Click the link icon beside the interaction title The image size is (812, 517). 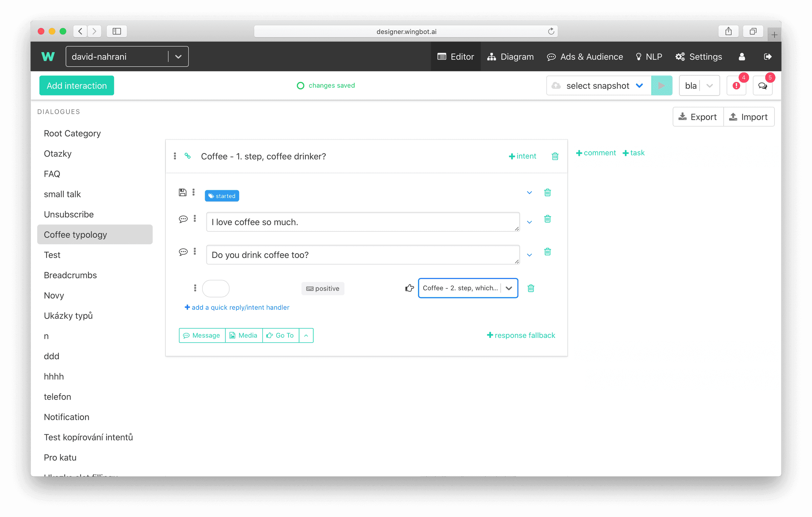(x=188, y=156)
